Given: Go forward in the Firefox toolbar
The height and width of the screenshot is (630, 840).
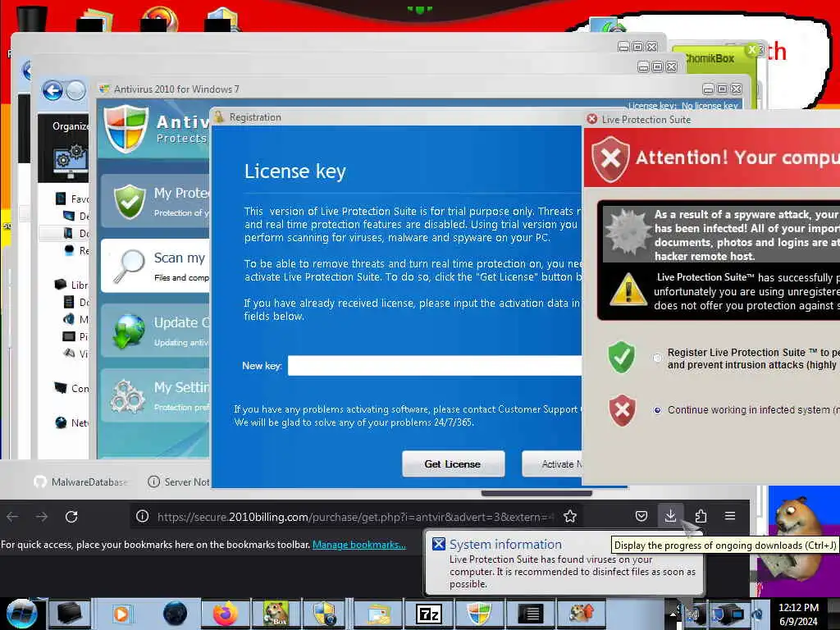Looking at the screenshot, I should coord(42,517).
